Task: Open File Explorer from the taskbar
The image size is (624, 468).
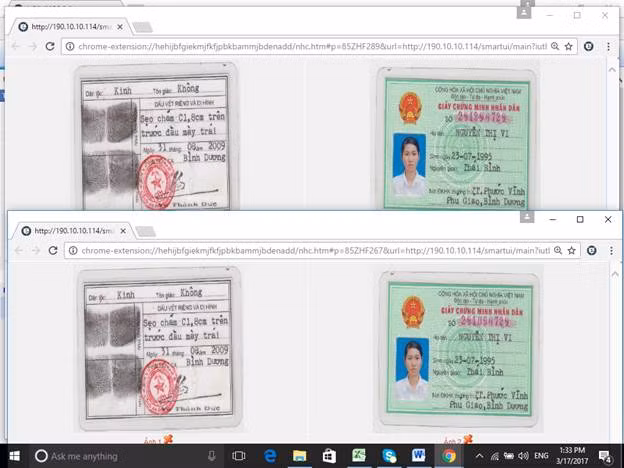Action: [x=300, y=456]
